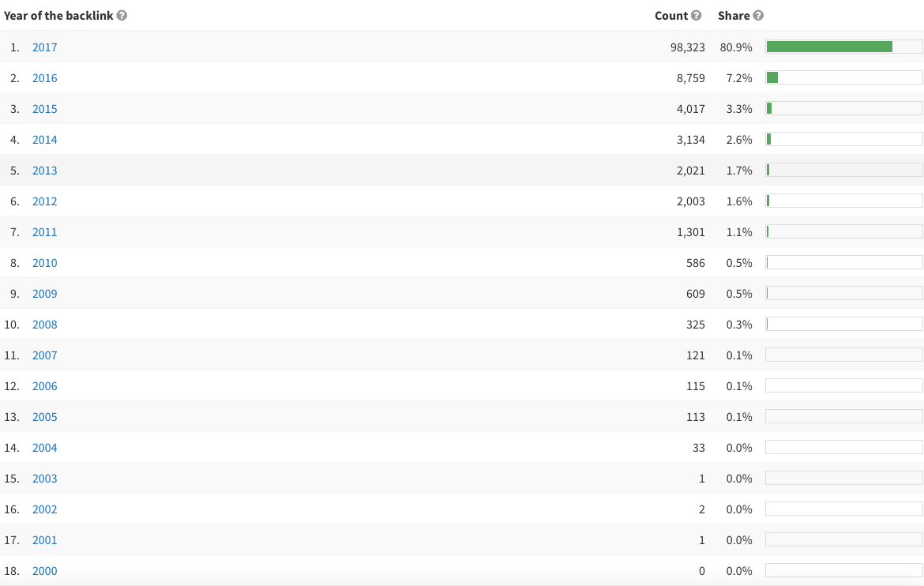Click help icon beside Year of the backlink
924x586 pixels.
coord(122,16)
